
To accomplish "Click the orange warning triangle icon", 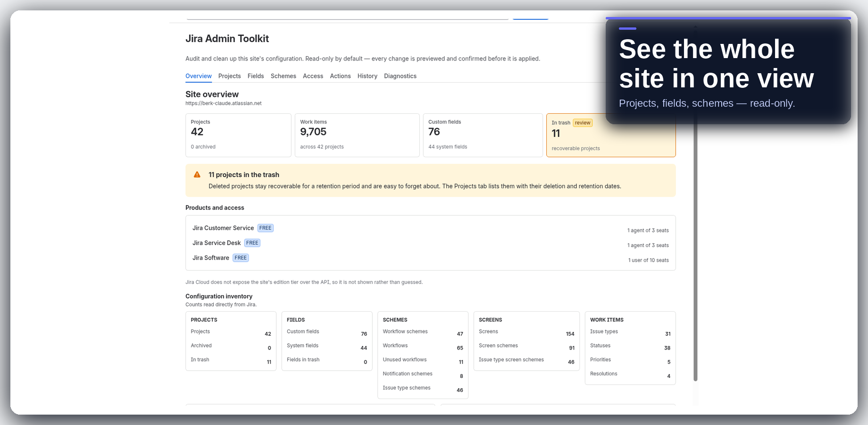I will [197, 175].
